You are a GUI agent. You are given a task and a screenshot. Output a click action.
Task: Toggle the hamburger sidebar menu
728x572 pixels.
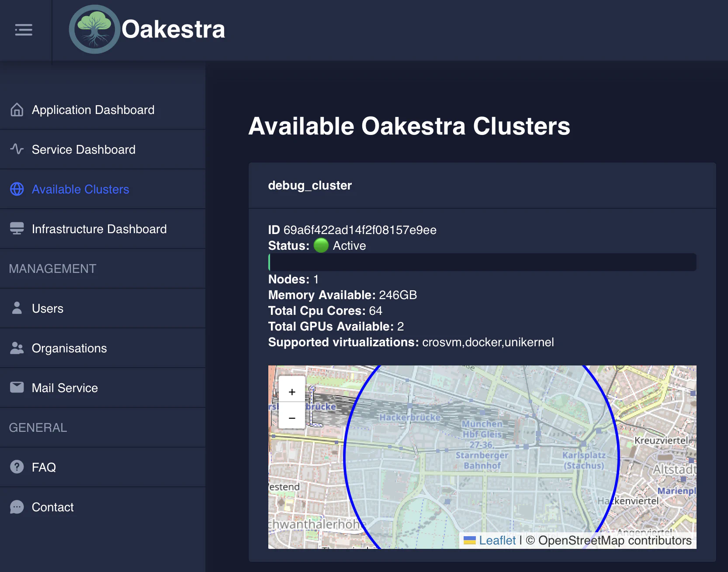coord(24,30)
